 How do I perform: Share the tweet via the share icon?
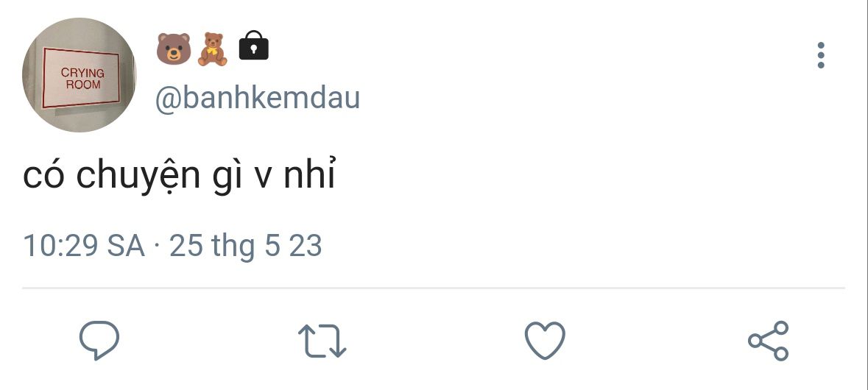[x=769, y=340]
